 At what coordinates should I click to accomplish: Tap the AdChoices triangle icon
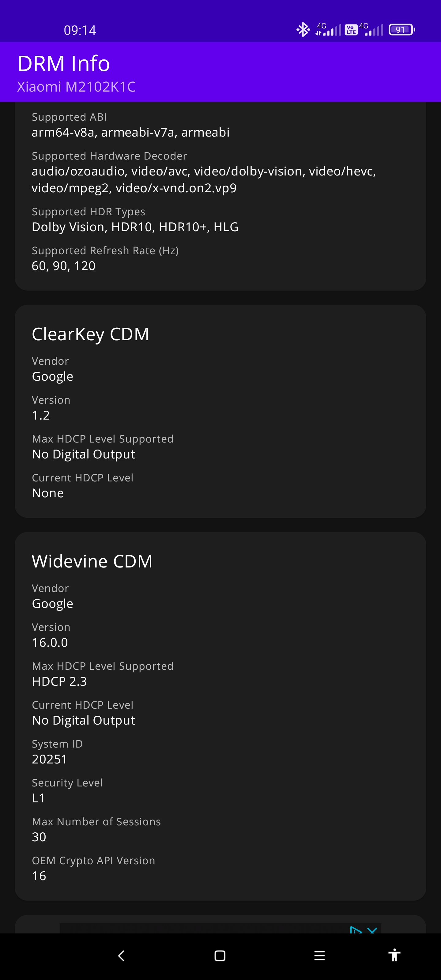point(355,929)
